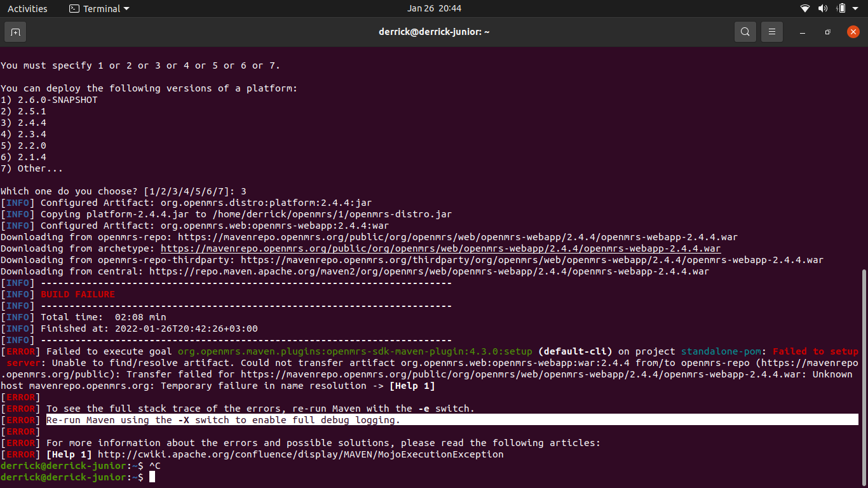Open the archetype openmrs-webapp-2.4.4.war link
The width and height of the screenshot is (868, 488).
pyautogui.click(x=440, y=248)
